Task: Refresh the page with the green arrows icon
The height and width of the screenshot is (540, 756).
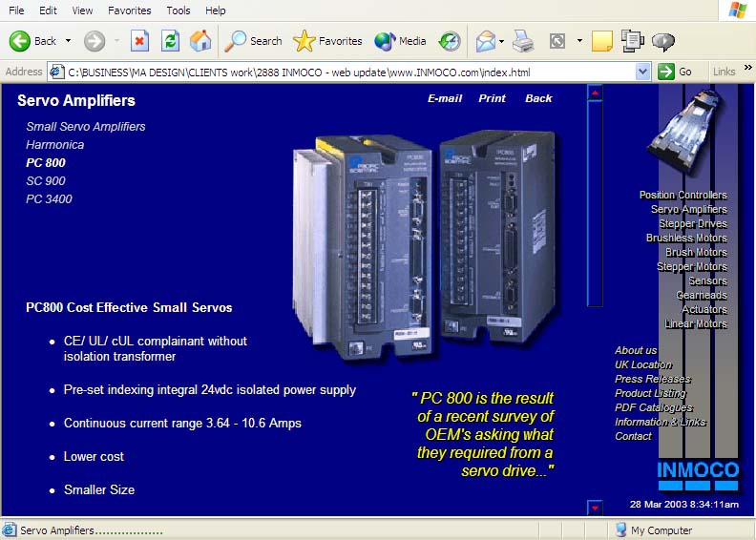Action: (170, 41)
